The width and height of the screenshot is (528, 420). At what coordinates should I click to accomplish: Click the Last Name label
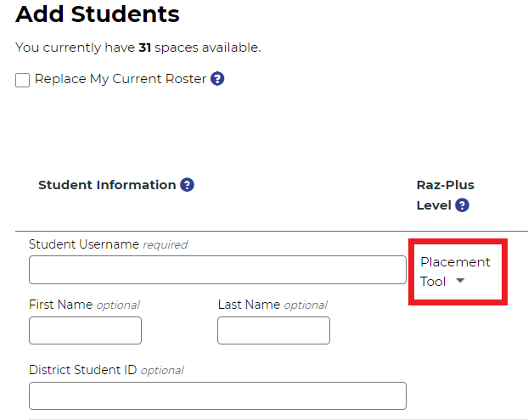click(249, 305)
